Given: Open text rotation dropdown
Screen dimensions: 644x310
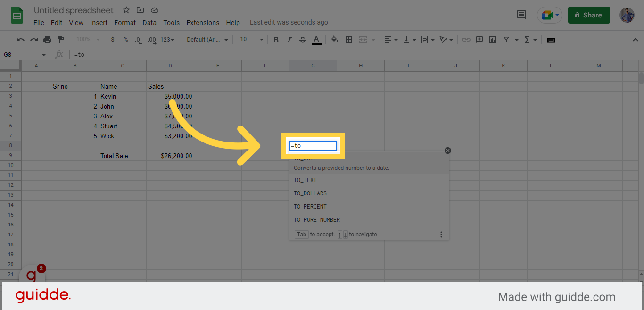Looking at the screenshot, I should (x=446, y=40).
